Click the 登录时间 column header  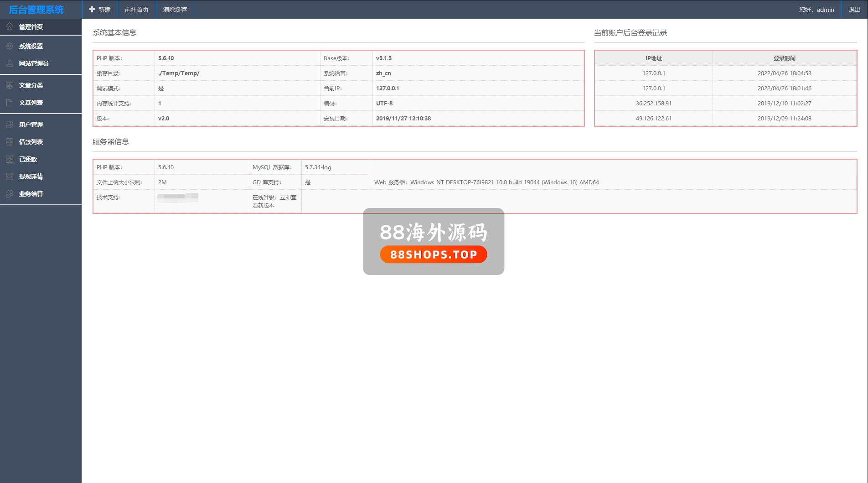784,58
